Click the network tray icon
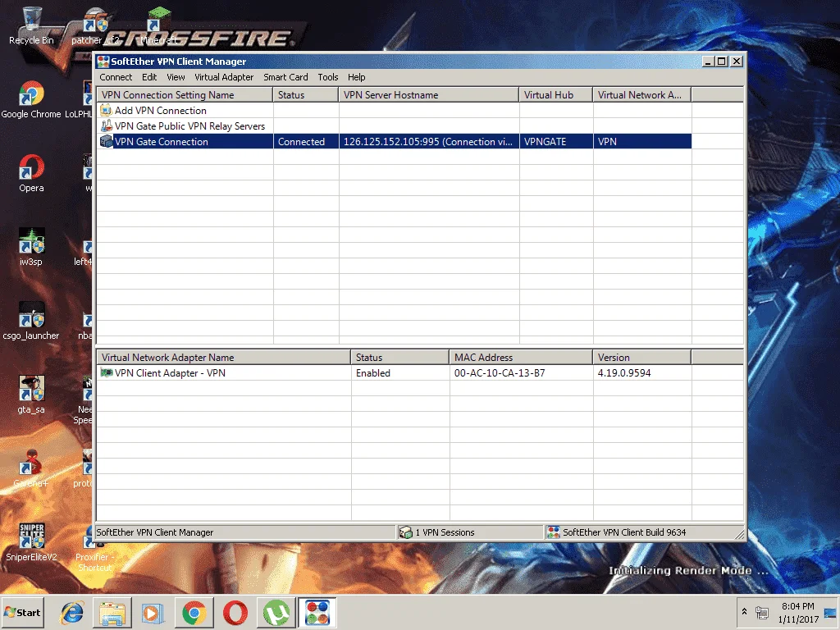840x630 pixels. 762,612
